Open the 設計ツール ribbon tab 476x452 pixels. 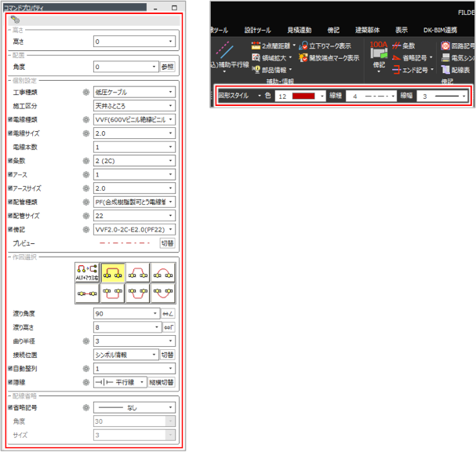pyautogui.click(x=258, y=29)
